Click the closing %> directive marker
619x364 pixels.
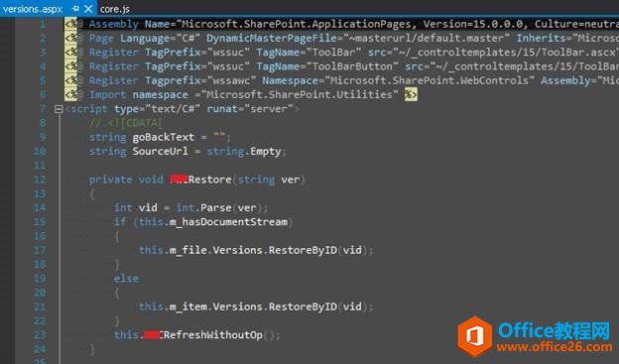click(x=411, y=95)
